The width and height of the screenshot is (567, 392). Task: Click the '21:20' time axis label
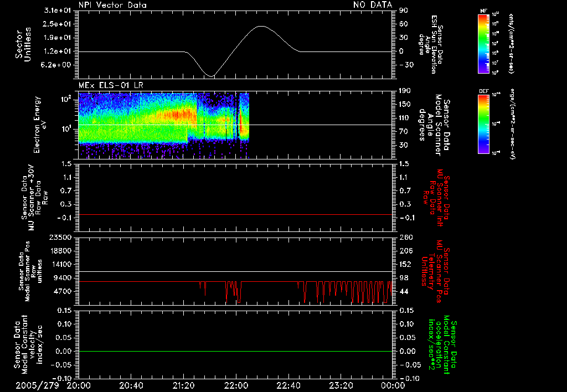[x=183, y=385]
